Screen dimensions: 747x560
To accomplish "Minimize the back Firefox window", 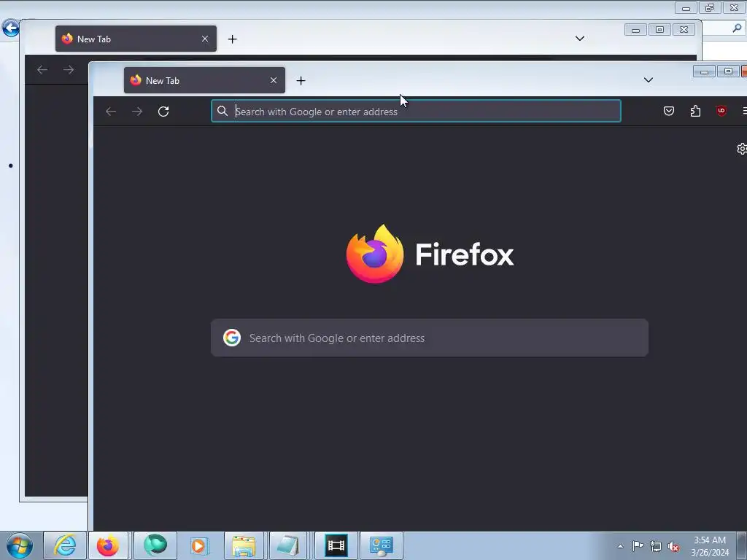I will pos(635,30).
